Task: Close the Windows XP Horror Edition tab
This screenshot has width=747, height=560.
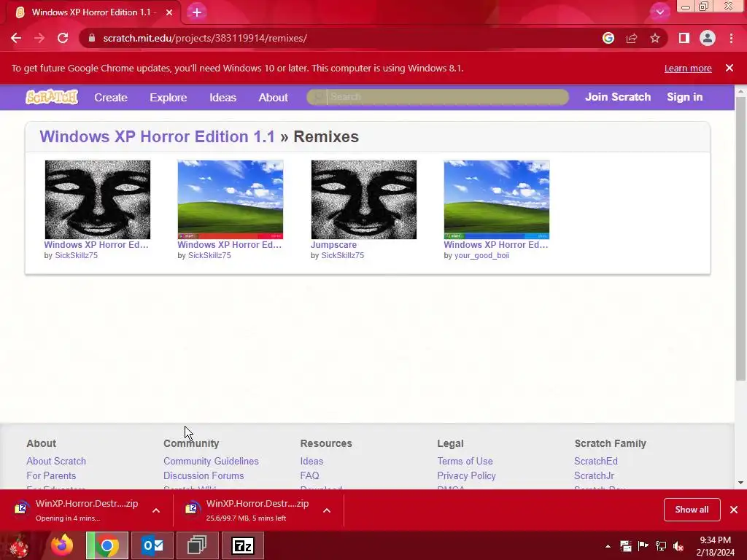Action: 169,12
